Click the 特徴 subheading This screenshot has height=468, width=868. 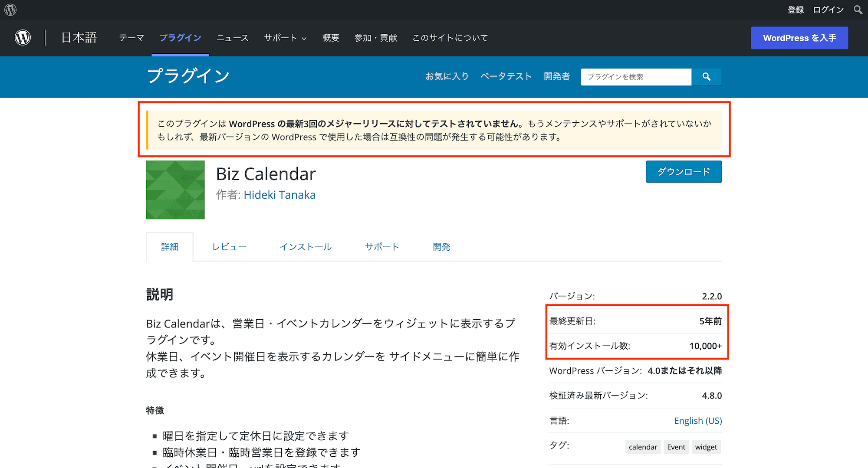click(155, 410)
